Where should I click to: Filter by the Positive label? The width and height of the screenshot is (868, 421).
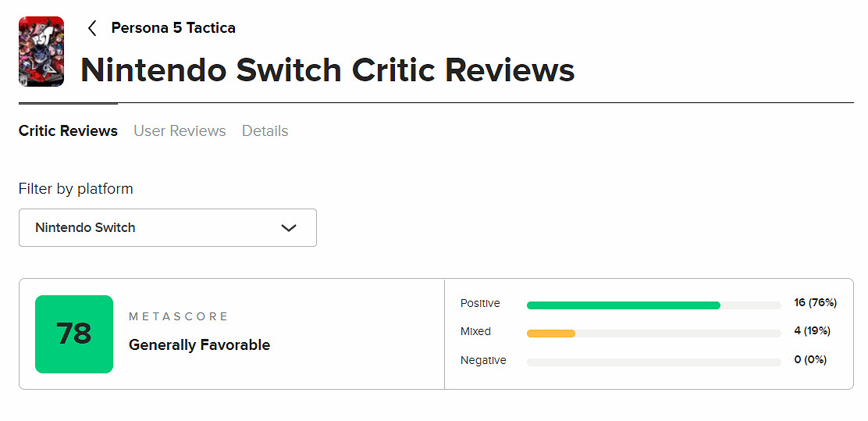(480, 303)
